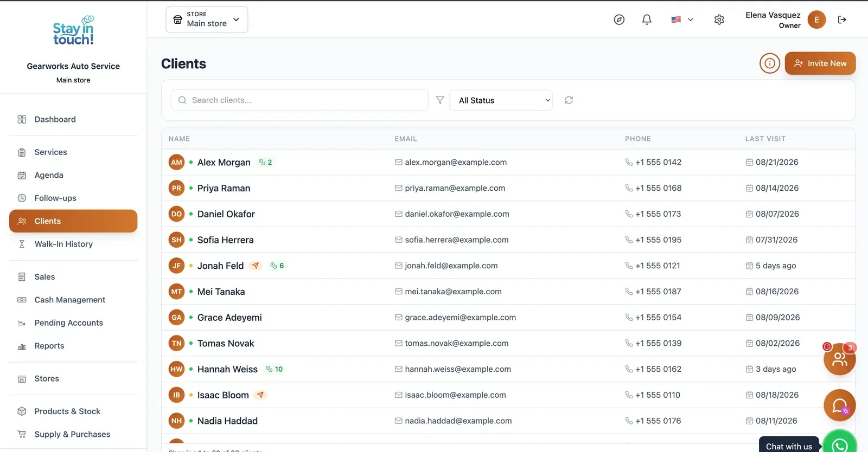Open Cash Management
868x452 pixels.
tap(73, 300)
